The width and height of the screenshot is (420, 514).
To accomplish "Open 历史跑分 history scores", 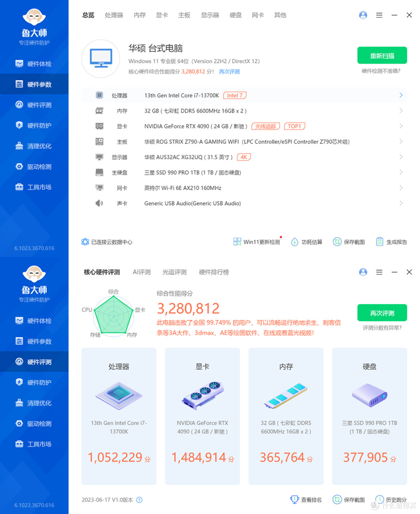I will (x=391, y=500).
